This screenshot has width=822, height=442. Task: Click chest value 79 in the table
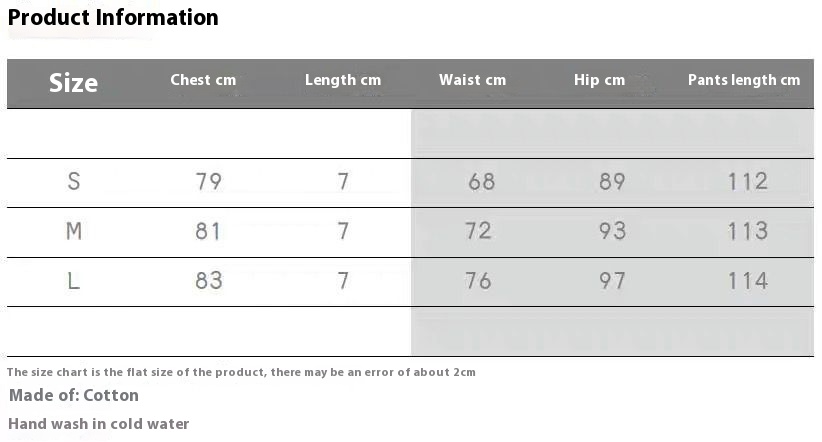tap(209, 182)
